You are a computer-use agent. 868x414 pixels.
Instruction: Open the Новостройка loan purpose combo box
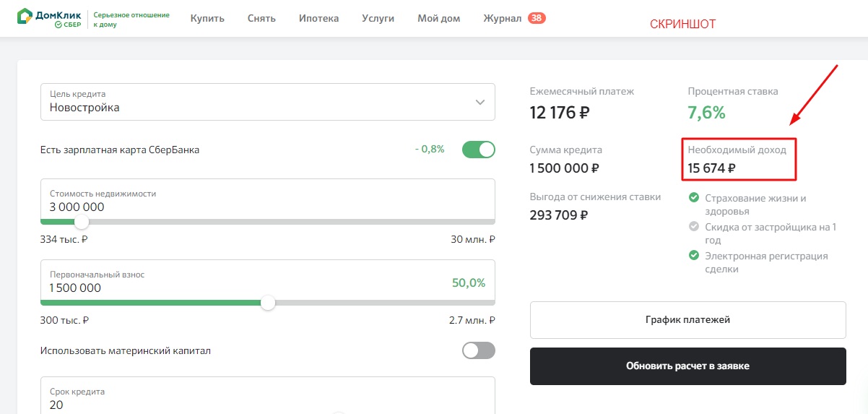tap(260, 102)
